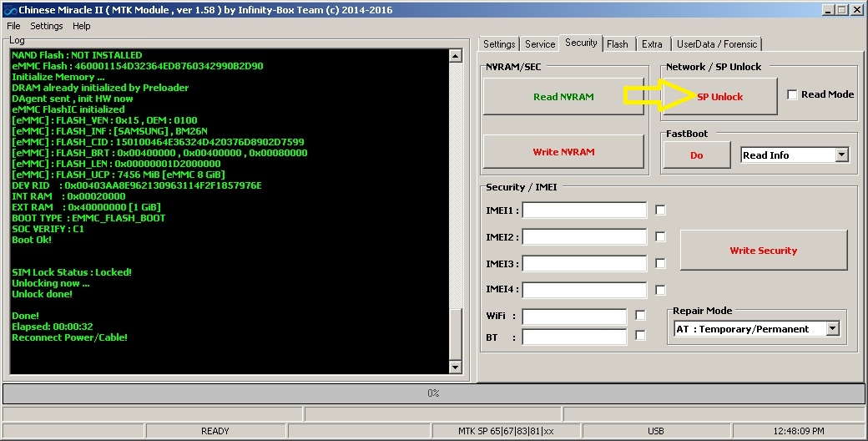The height and width of the screenshot is (441, 868).
Task: Click the 'Unlock done!' log line
Action: coord(42,294)
